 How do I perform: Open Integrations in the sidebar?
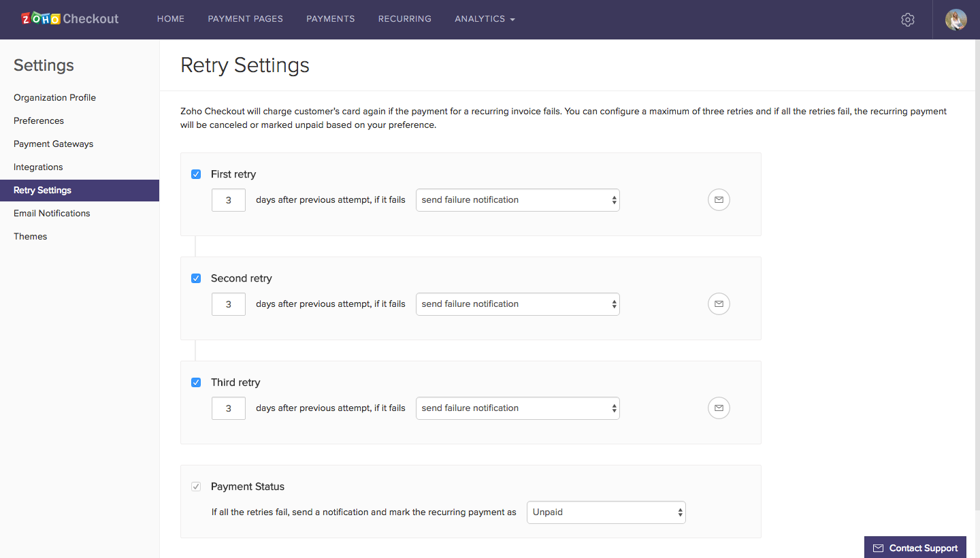tap(80, 167)
